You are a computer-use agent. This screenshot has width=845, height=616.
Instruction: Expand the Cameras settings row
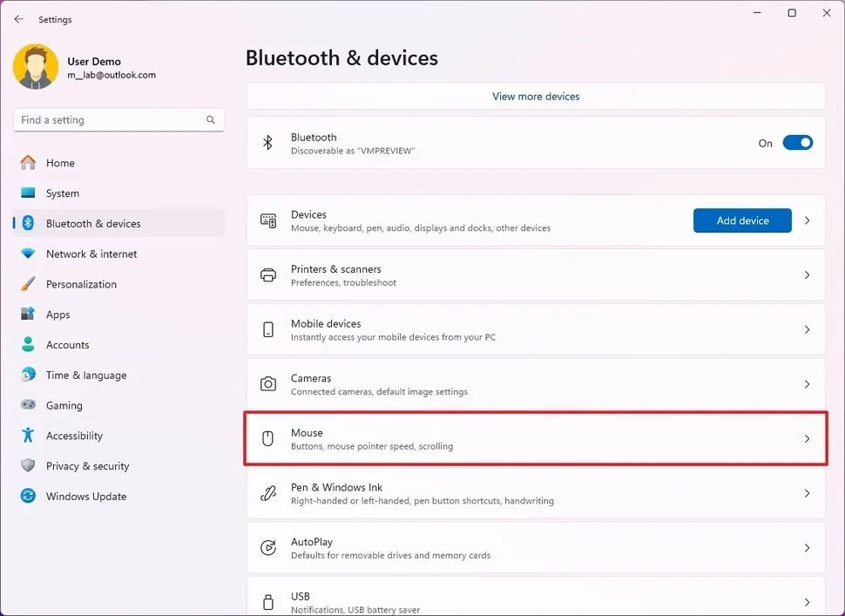pos(806,383)
